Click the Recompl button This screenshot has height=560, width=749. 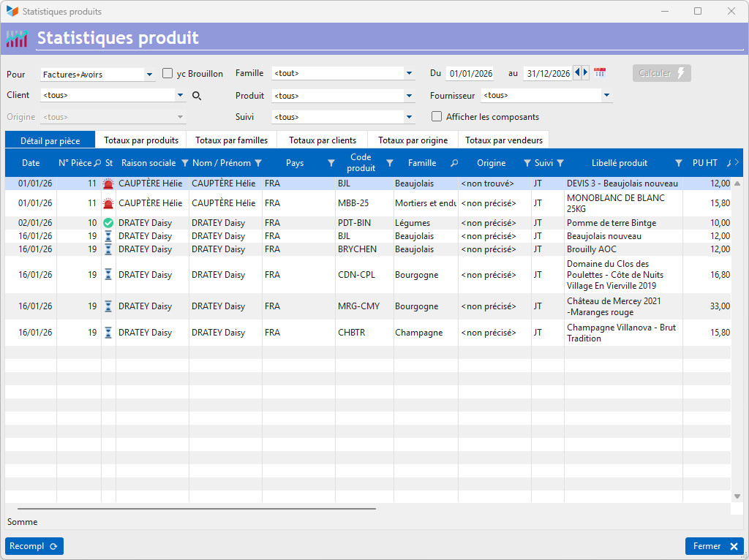point(34,546)
